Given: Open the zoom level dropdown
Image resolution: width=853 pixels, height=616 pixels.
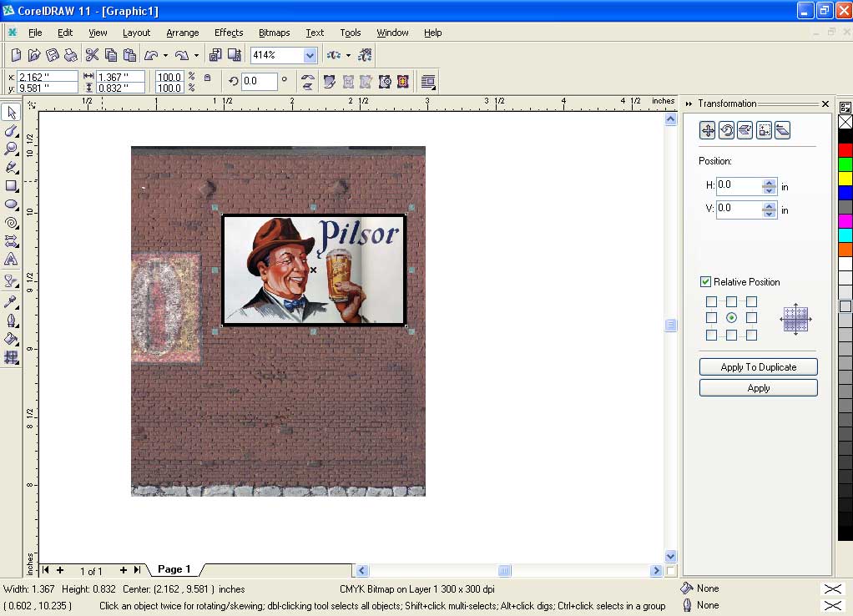Looking at the screenshot, I should [x=310, y=55].
